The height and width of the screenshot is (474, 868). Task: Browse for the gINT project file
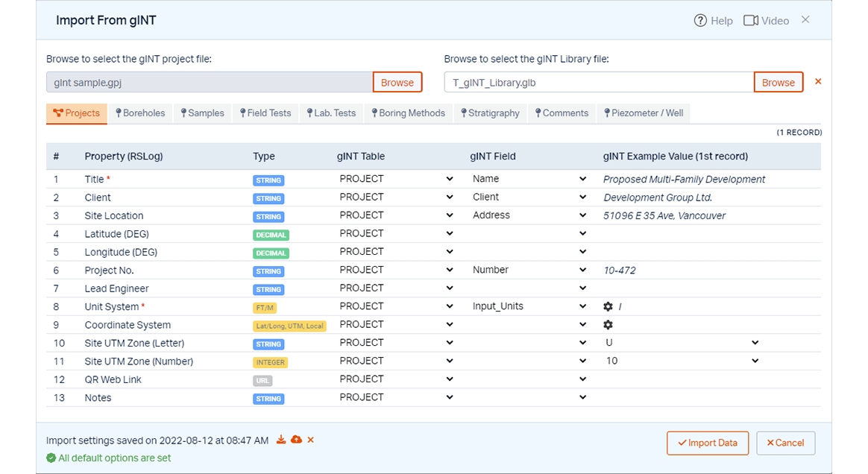[x=397, y=82]
